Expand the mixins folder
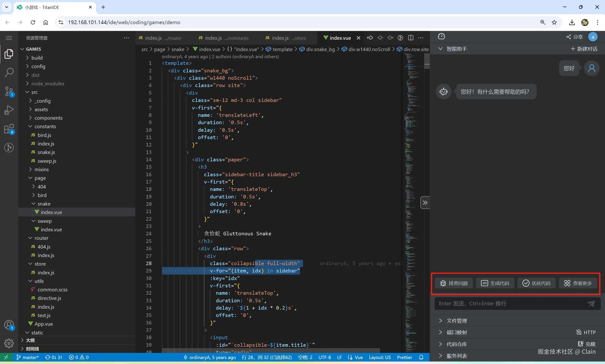 [77, 169]
